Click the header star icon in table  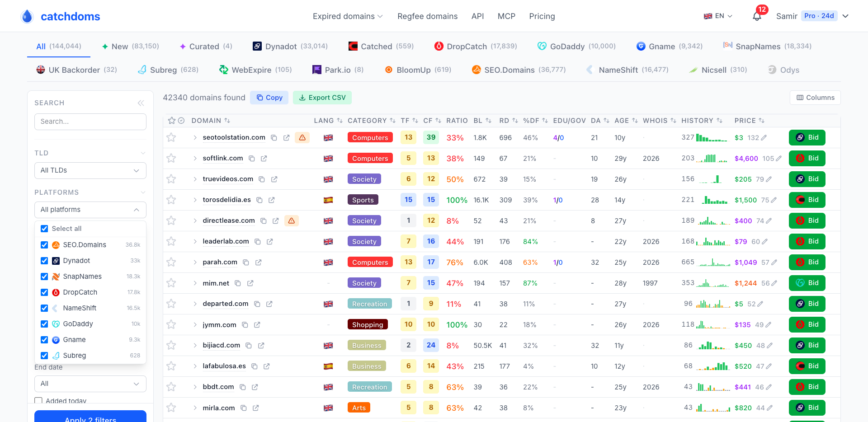[x=171, y=121]
